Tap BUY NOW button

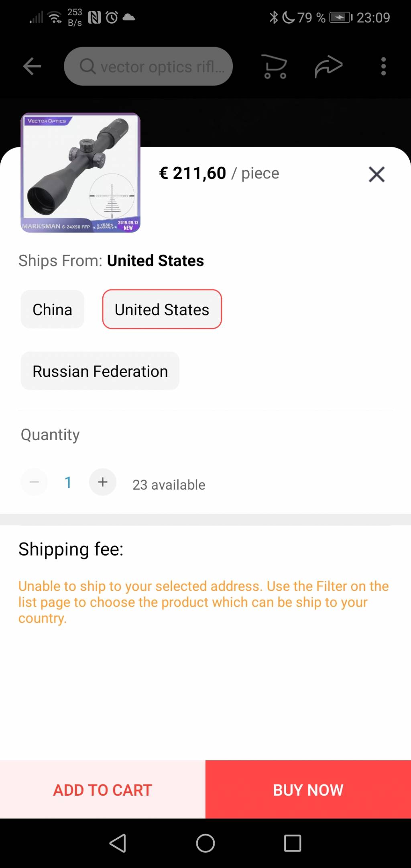pyautogui.click(x=308, y=790)
